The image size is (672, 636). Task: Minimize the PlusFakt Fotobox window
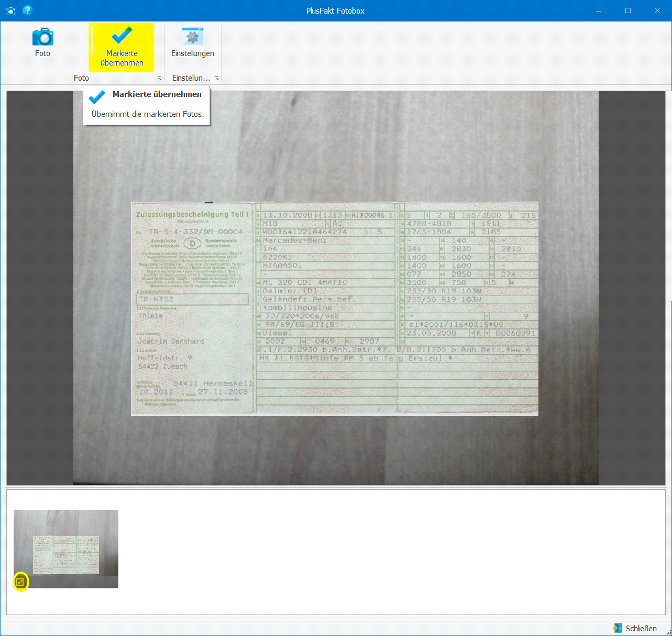(599, 10)
